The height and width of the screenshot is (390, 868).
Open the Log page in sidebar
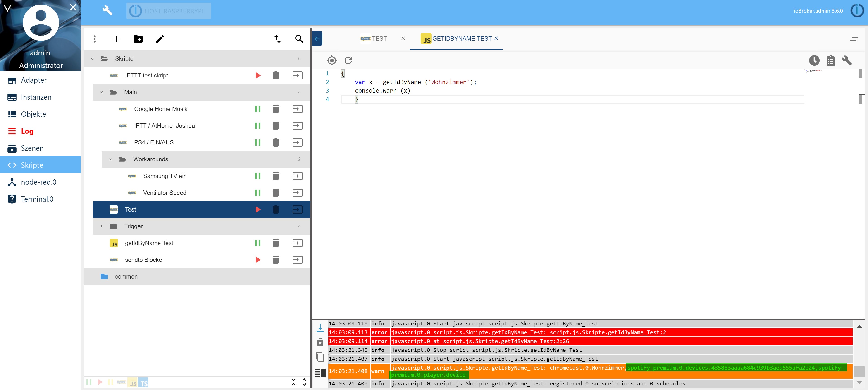(27, 131)
